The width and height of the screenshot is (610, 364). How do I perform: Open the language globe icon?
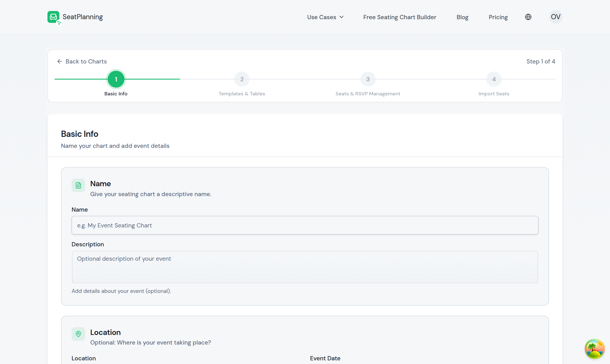(x=528, y=17)
